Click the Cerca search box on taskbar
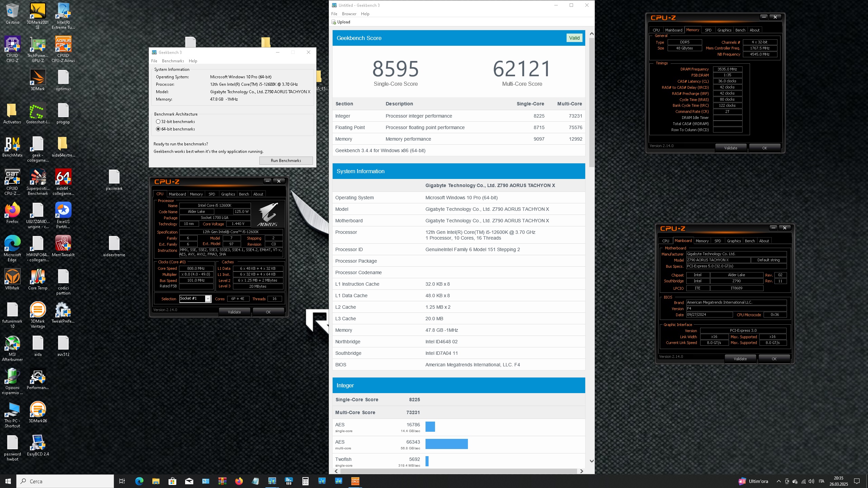868x488 pixels. coord(65,481)
